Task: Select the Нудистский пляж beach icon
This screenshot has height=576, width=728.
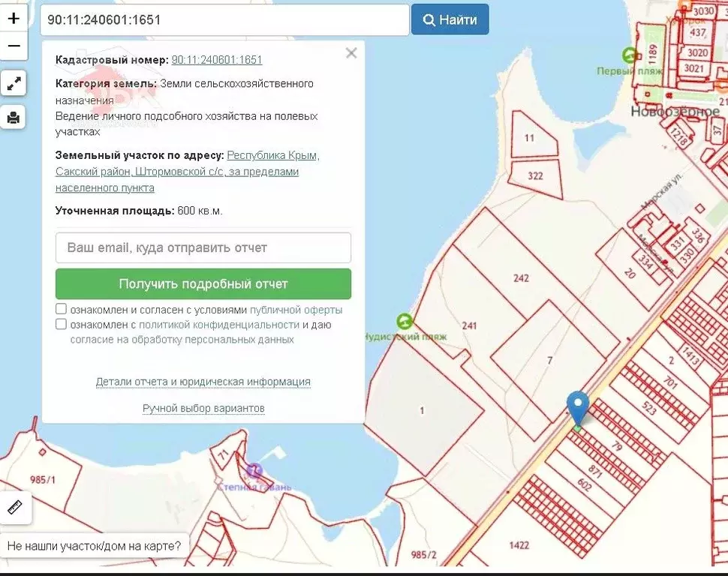Action: 405,321
